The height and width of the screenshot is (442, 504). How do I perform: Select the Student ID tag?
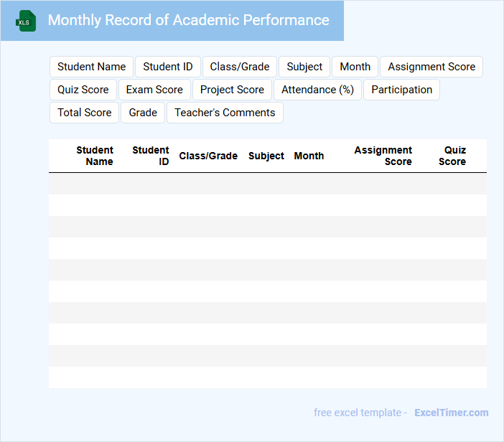(x=168, y=67)
